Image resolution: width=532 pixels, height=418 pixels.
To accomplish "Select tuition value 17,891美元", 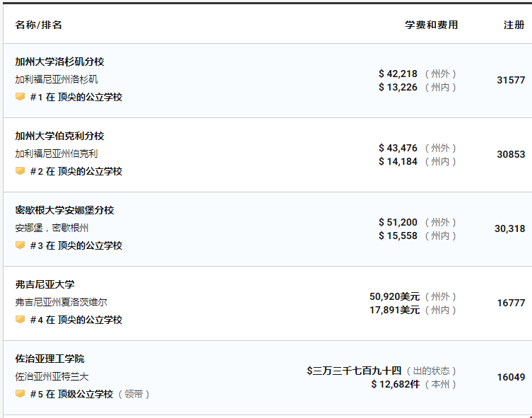I will point(395,310).
